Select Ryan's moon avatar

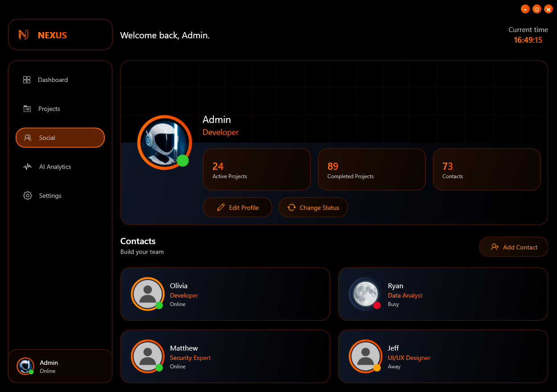point(365,294)
